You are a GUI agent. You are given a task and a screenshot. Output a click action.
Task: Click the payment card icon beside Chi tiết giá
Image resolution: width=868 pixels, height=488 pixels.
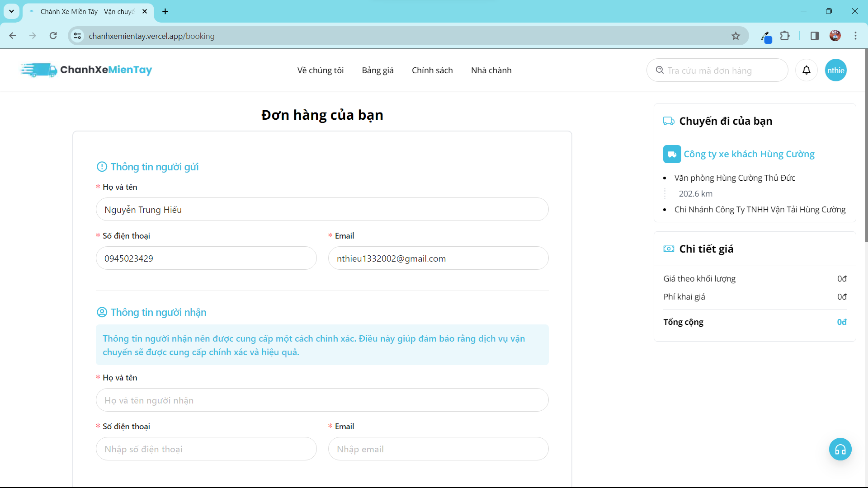(669, 249)
